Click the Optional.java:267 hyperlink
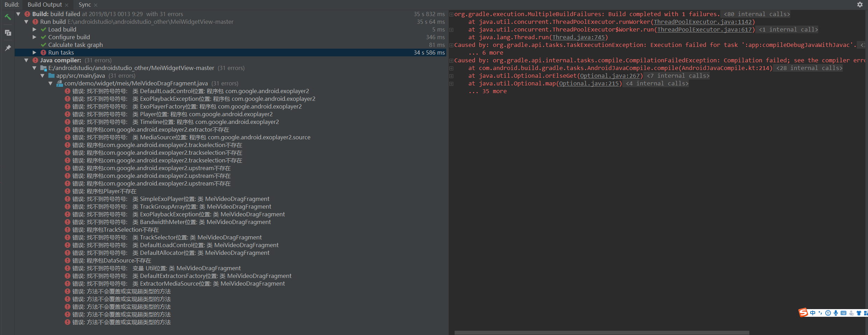This screenshot has width=868, height=335. click(610, 76)
